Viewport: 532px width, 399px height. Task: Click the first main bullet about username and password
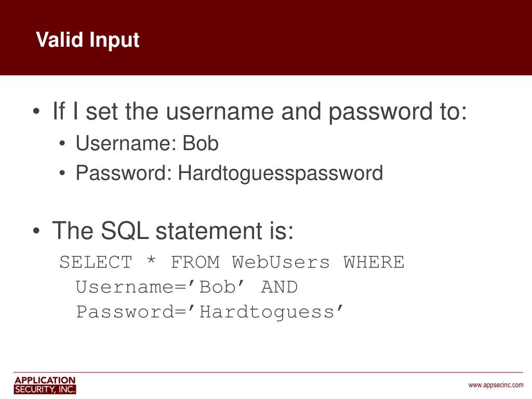(260, 111)
